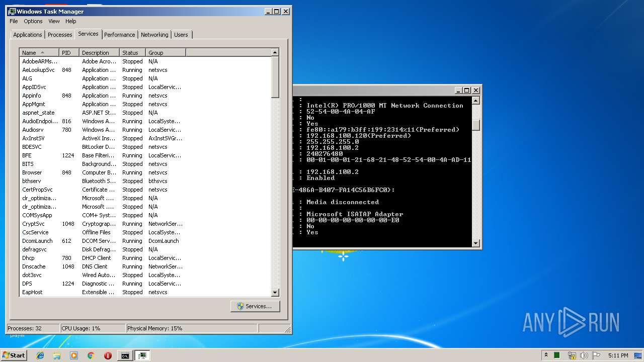This screenshot has height=362, width=644.
Task: Open Action Center flag icon
Action: (x=596, y=355)
